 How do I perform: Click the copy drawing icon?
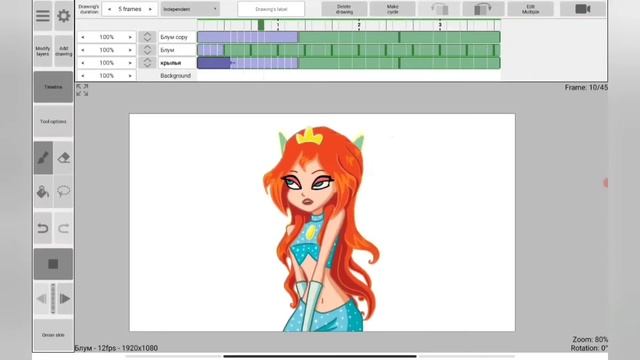(x=440, y=9)
